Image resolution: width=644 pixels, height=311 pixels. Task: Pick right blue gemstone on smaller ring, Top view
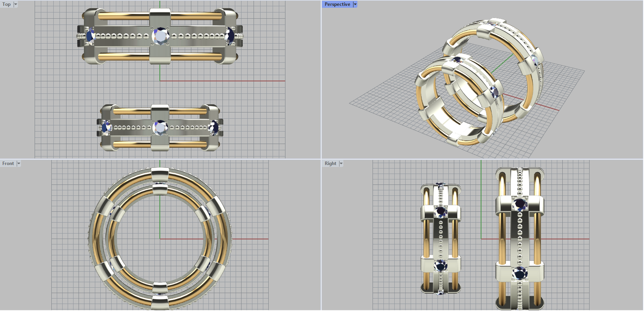click(x=213, y=128)
